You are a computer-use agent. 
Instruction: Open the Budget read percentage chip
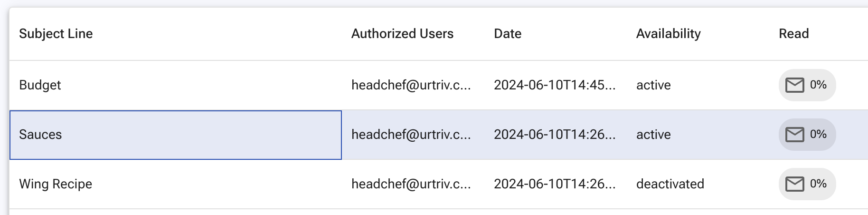point(807,85)
